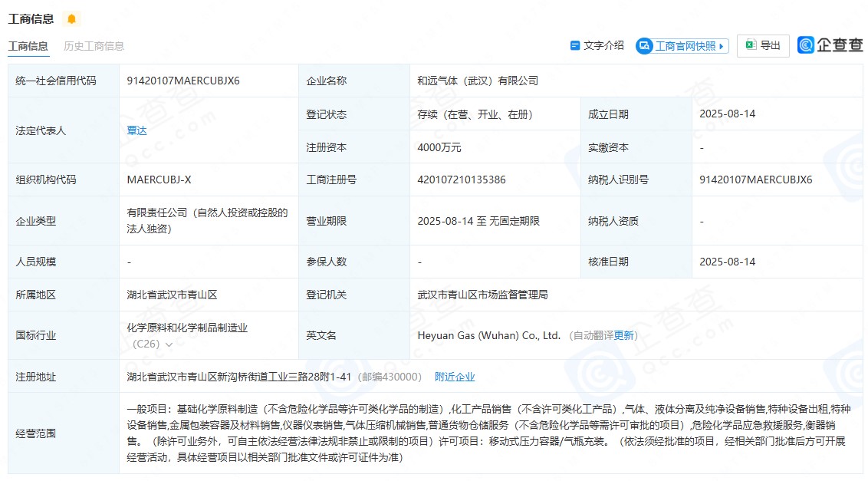Click English name Heyuan Gas (Wuhan) Co., Ltd.
Screen dimensions: 868x481
point(488,335)
